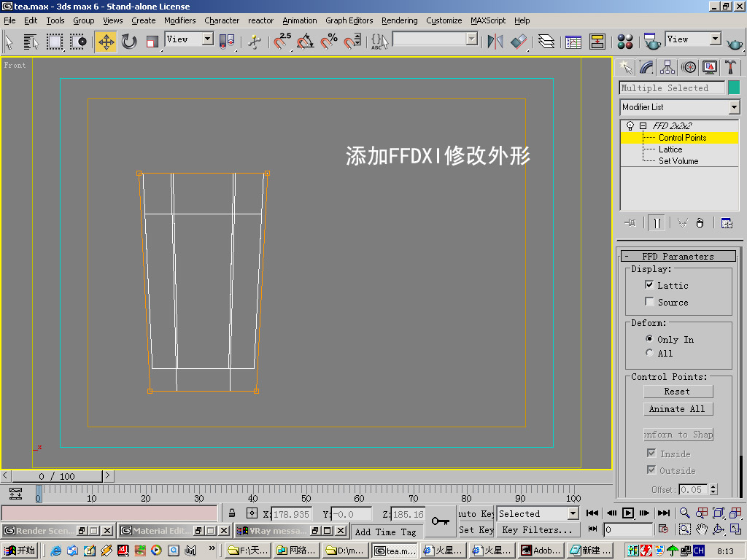Open Material Editor spheres icon

[625, 42]
